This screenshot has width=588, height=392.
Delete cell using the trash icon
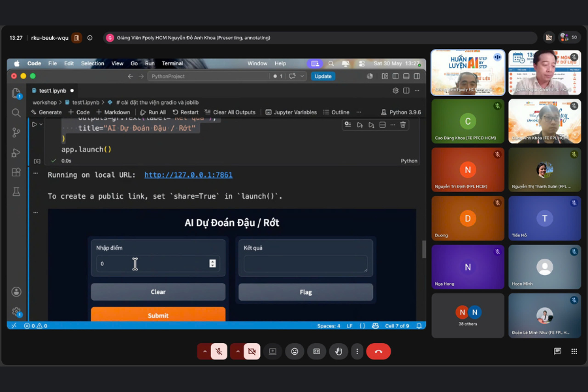pyautogui.click(x=402, y=125)
